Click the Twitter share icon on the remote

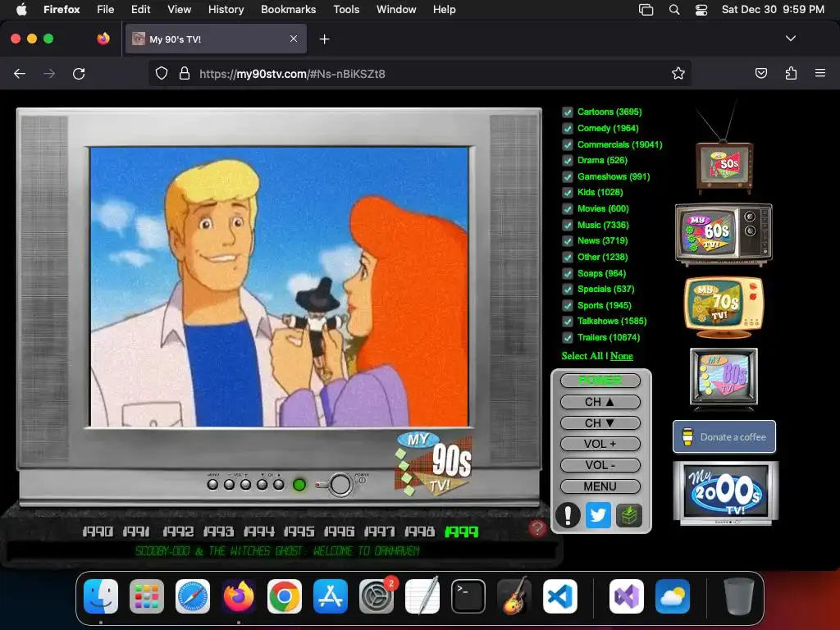tap(598, 515)
